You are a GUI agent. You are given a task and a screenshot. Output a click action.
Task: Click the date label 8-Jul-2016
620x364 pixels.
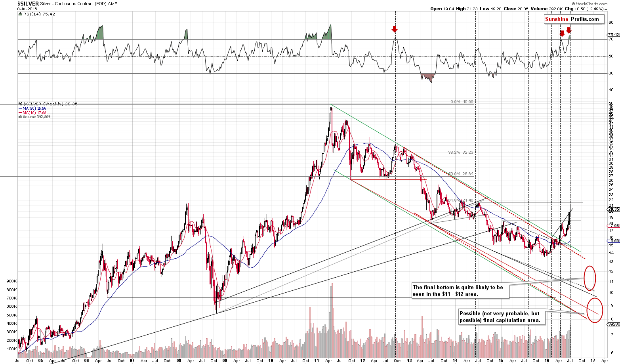tap(27, 9)
